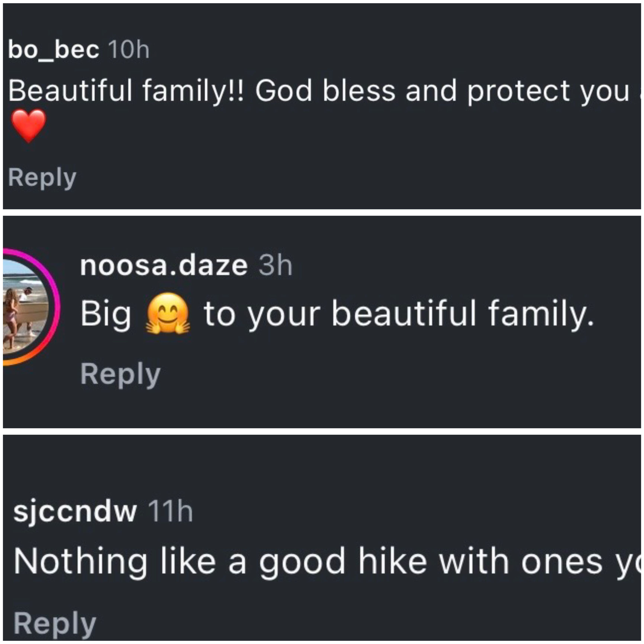
Task: Click the words "Beautiful family!!" in bo_bec's comment
Action: tap(127, 91)
